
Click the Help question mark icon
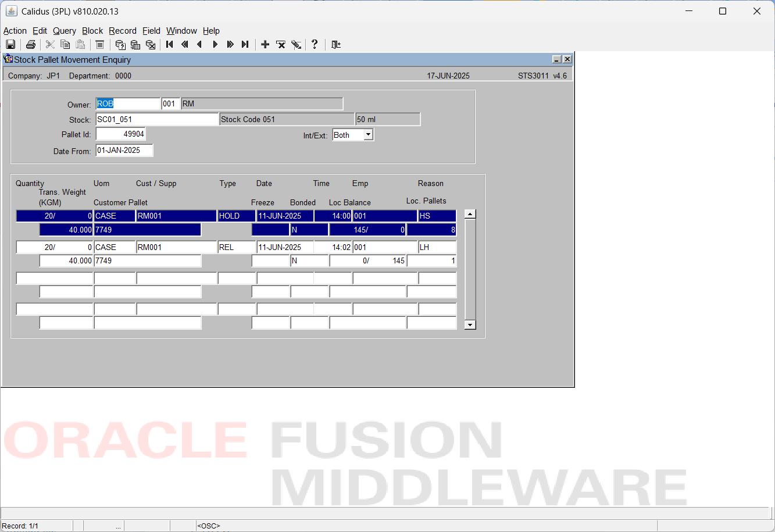[x=315, y=44]
